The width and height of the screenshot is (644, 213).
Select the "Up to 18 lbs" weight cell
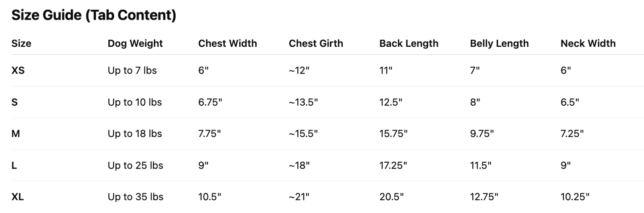(x=135, y=134)
